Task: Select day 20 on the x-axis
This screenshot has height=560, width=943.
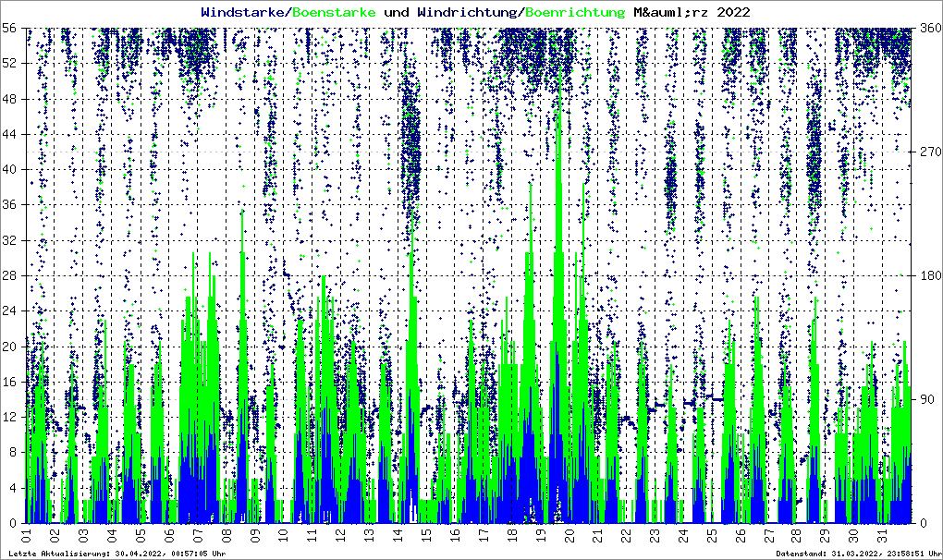Action: tap(569, 536)
